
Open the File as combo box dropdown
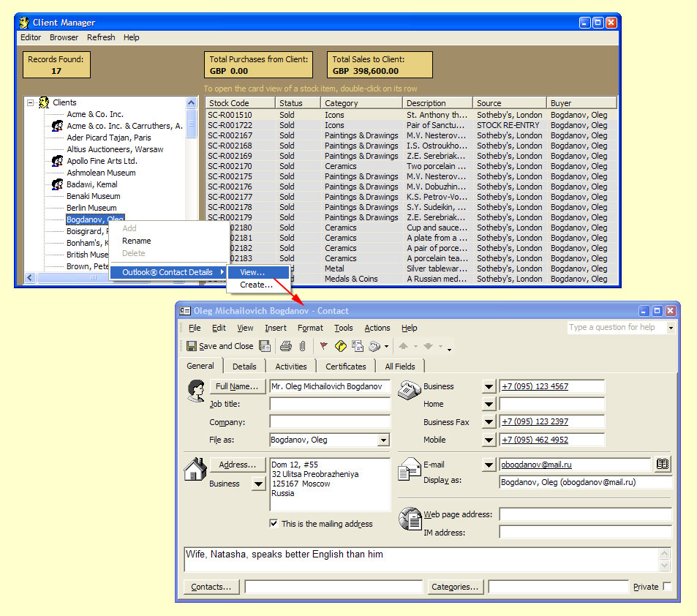[x=383, y=440]
